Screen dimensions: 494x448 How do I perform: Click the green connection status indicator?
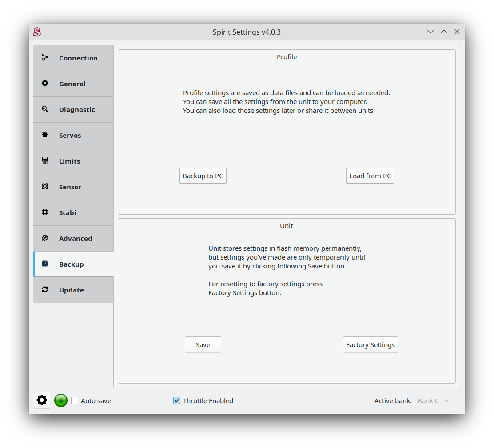point(61,400)
